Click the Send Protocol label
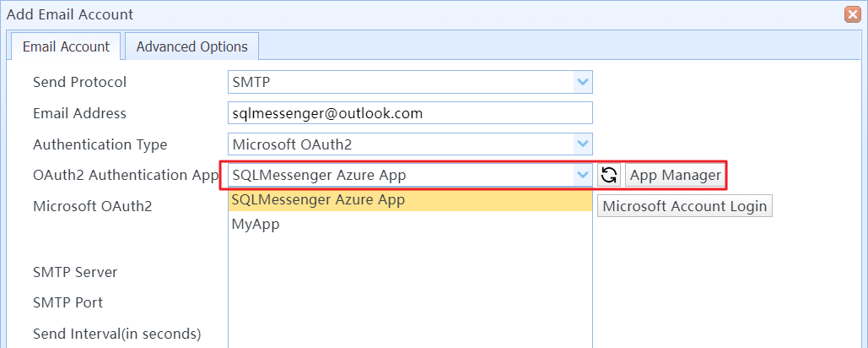 coord(79,82)
